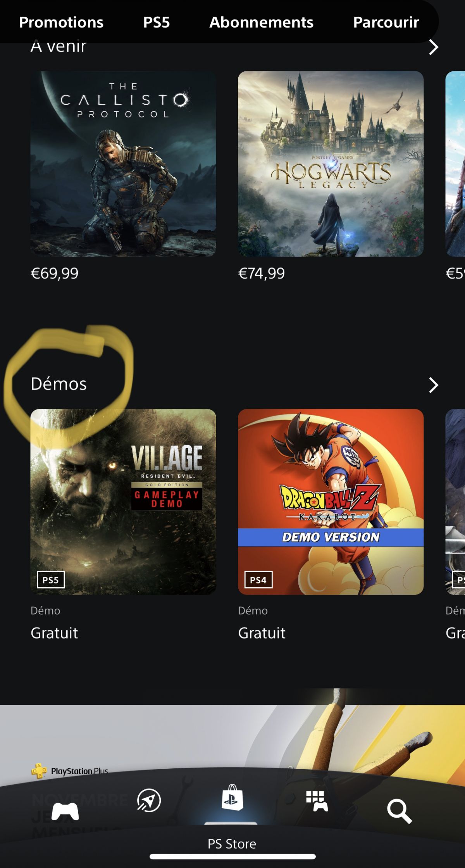Open Search with the magnifier icon
Screen dimensions: 465x868
click(399, 811)
